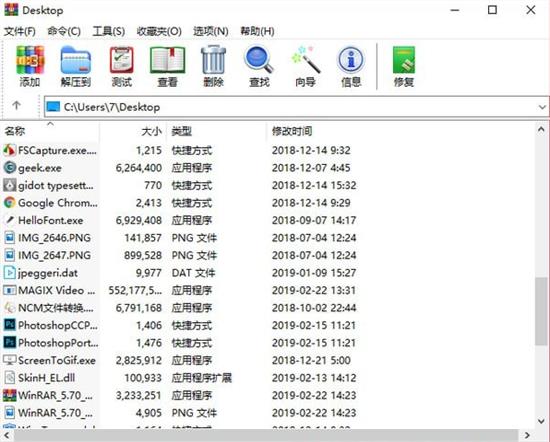
Task: Click the MAGIX Video file icon
Action: pyautogui.click(x=9, y=290)
